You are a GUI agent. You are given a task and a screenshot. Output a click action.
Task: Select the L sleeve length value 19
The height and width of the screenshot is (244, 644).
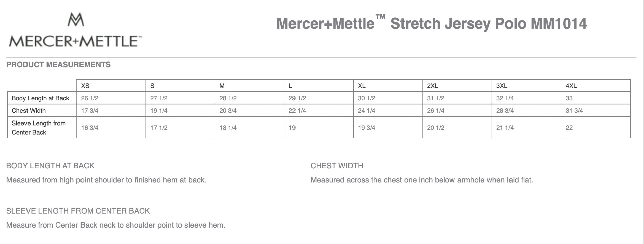(x=292, y=128)
